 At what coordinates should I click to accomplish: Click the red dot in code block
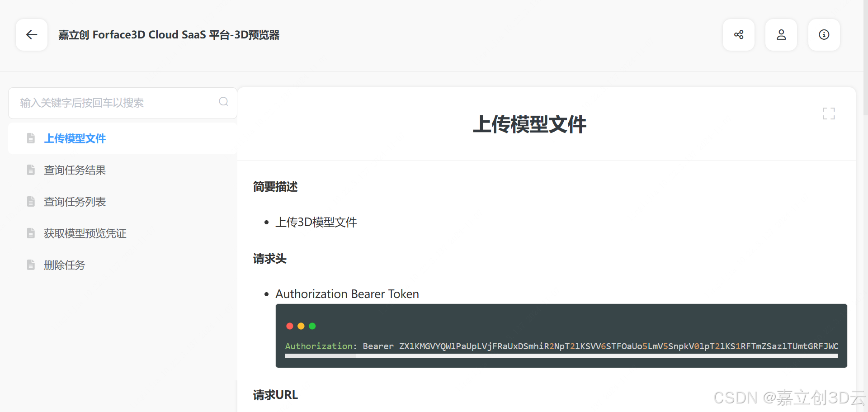coord(290,326)
